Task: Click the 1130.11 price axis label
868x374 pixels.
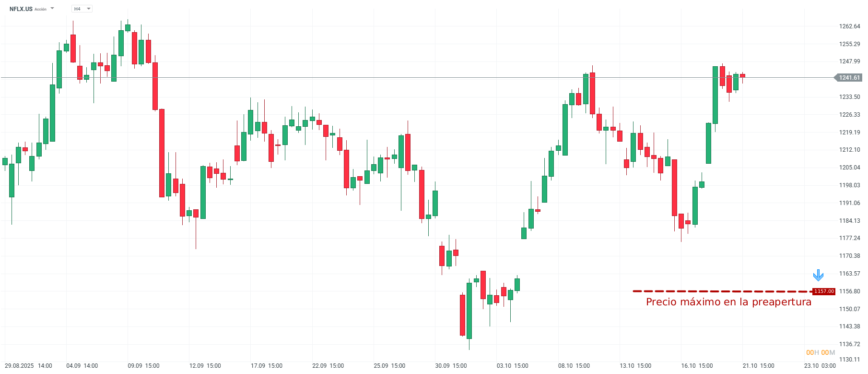Action: [x=849, y=360]
